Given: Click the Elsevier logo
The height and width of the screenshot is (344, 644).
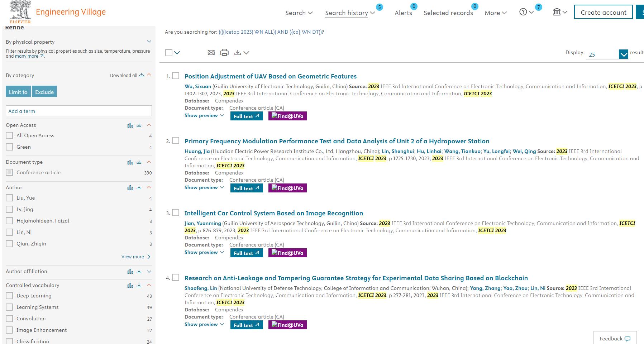Looking at the screenshot, I should point(20,12).
